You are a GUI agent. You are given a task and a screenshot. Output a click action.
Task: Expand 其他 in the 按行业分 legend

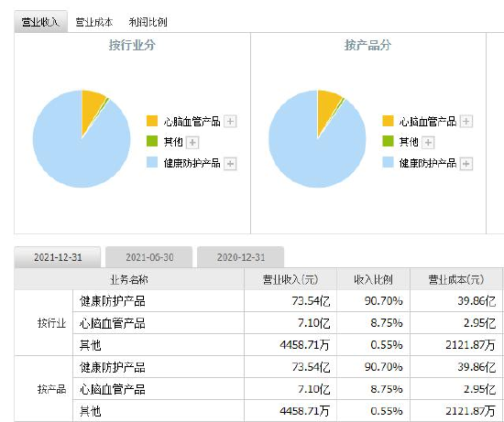(192, 142)
